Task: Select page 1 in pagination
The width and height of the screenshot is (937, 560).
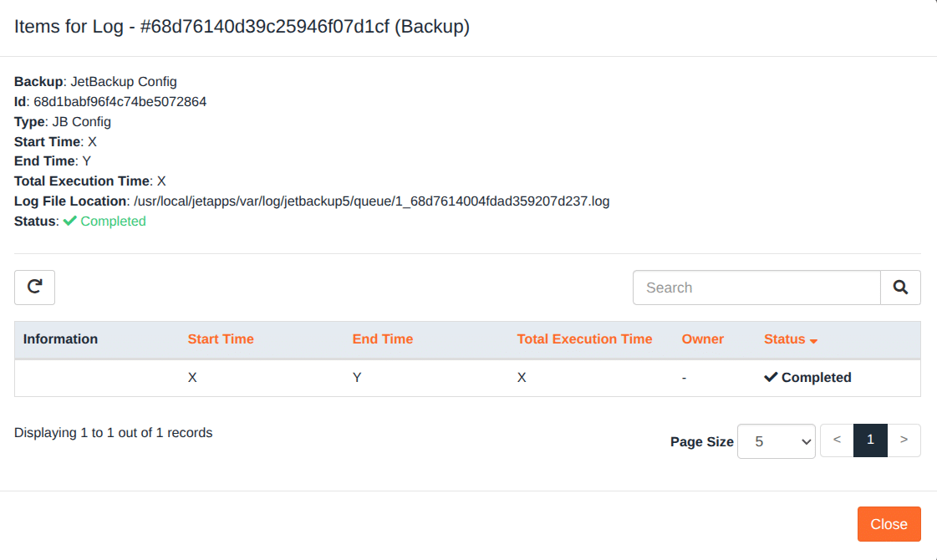Action: pos(870,440)
